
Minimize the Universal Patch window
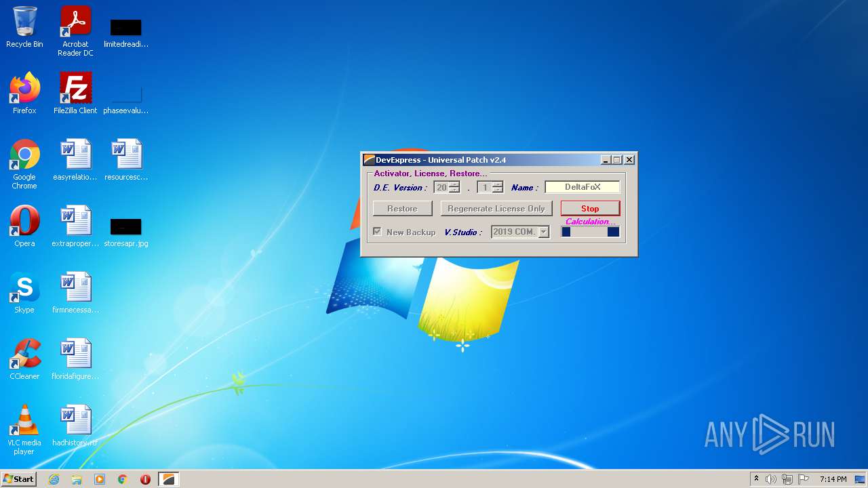pyautogui.click(x=606, y=160)
